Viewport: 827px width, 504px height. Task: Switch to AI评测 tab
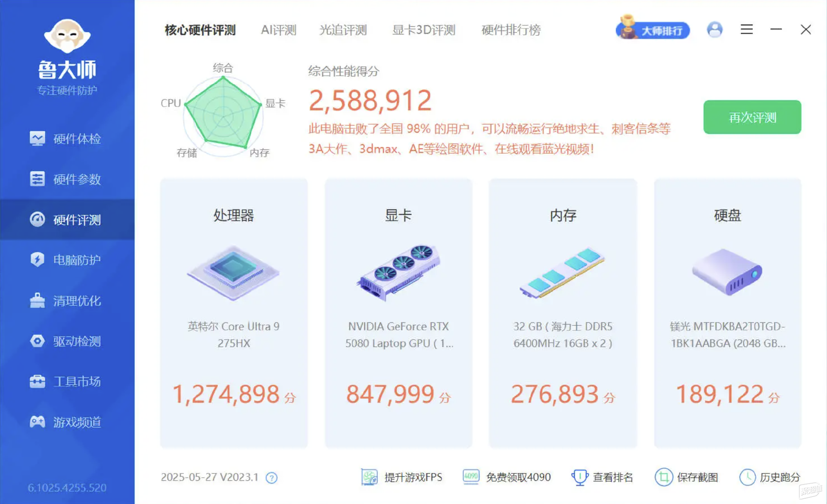tap(279, 30)
